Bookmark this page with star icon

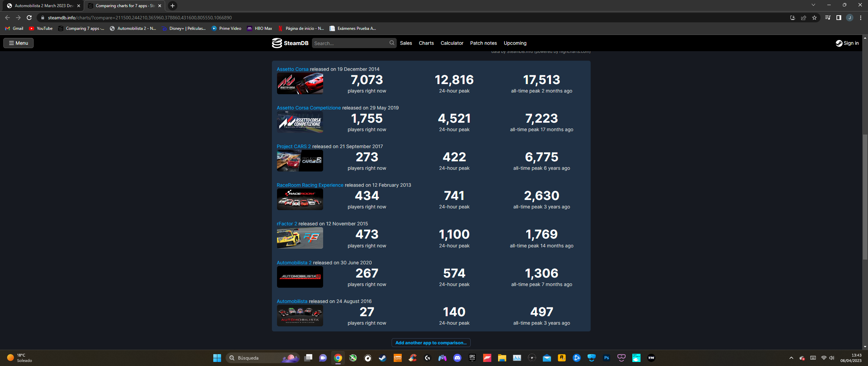coord(814,18)
